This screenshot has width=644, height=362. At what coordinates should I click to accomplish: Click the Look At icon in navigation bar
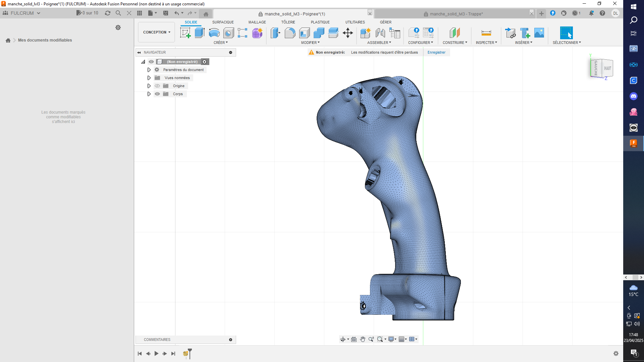354,339
